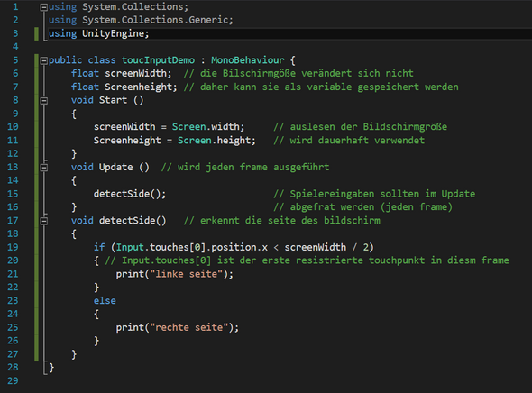Collapse the Start method fold

(x=44, y=101)
